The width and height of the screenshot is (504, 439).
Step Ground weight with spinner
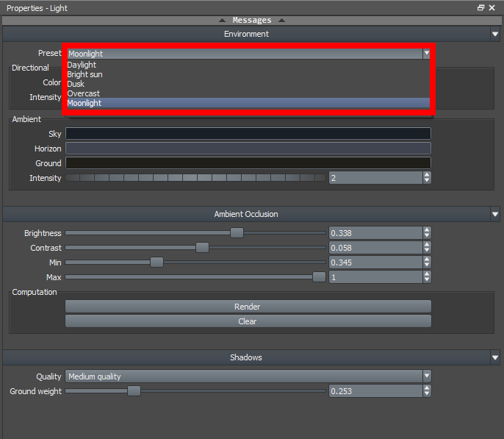tap(427, 391)
